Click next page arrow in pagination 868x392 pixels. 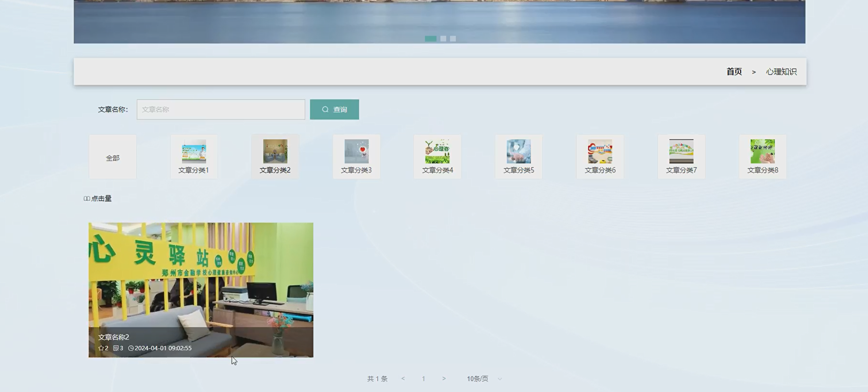pos(444,379)
